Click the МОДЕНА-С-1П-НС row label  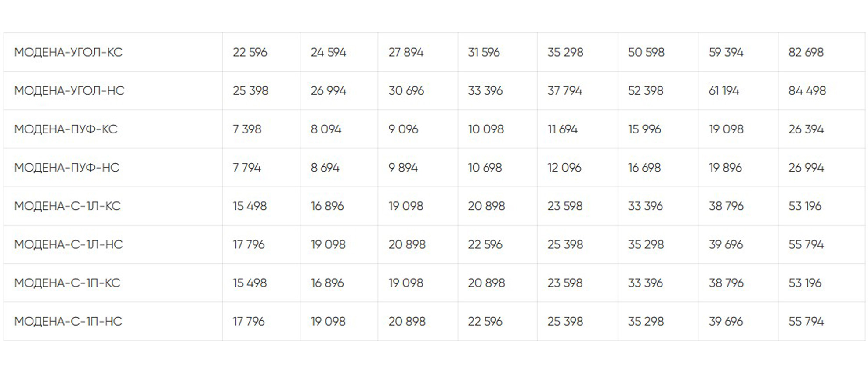[x=68, y=321]
